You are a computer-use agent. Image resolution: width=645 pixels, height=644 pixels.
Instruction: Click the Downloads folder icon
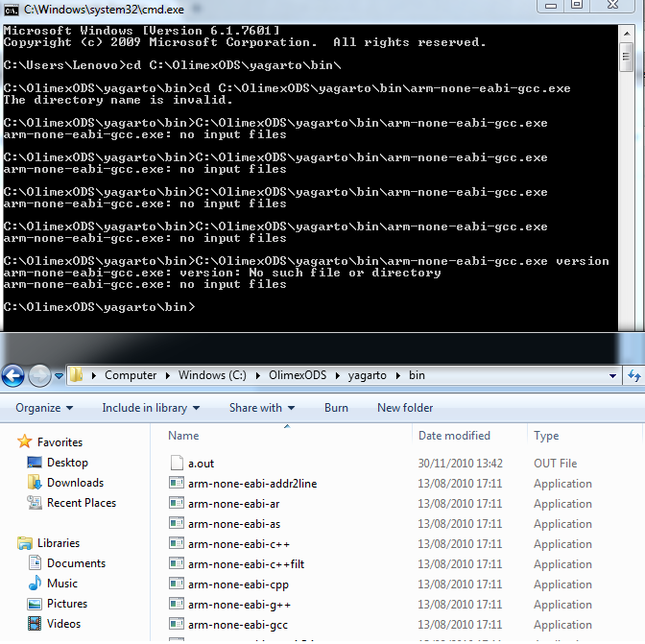tap(35, 482)
